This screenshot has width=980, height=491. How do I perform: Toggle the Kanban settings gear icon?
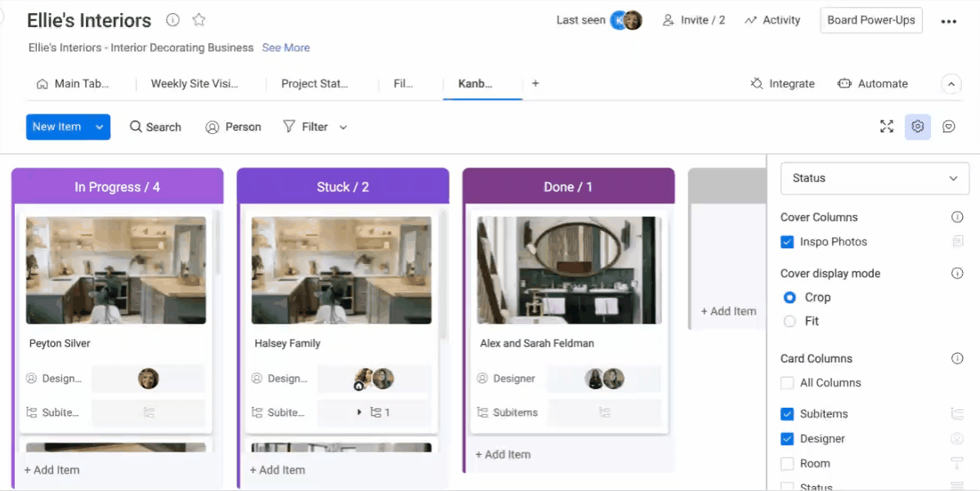pyautogui.click(x=918, y=127)
